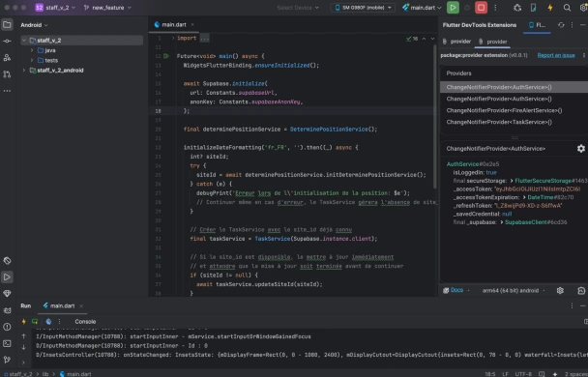The image size is (588, 377).
Task: Expand the java folder
Action: pos(32,50)
